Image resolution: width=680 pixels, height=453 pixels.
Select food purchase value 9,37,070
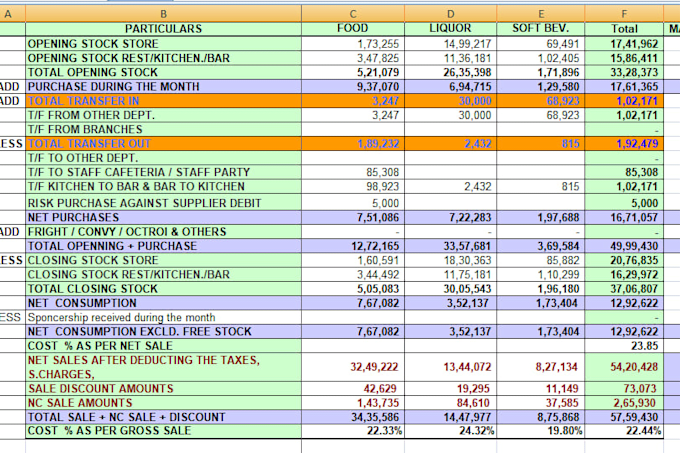click(353, 87)
